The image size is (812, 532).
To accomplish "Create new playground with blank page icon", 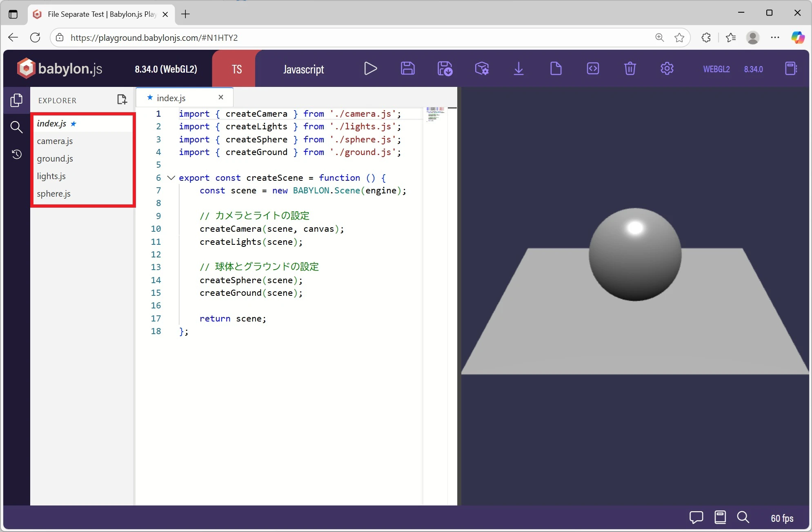I will click(x=556, y=69).
